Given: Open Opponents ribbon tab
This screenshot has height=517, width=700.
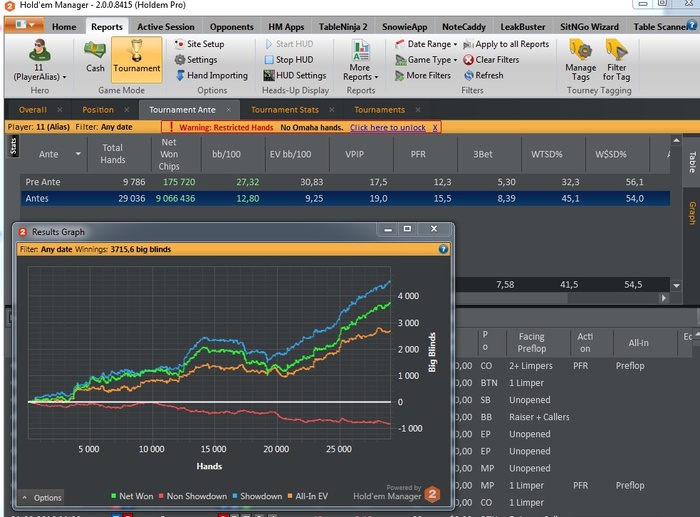Looking at the screenshot, I should [x=231, y=27].
